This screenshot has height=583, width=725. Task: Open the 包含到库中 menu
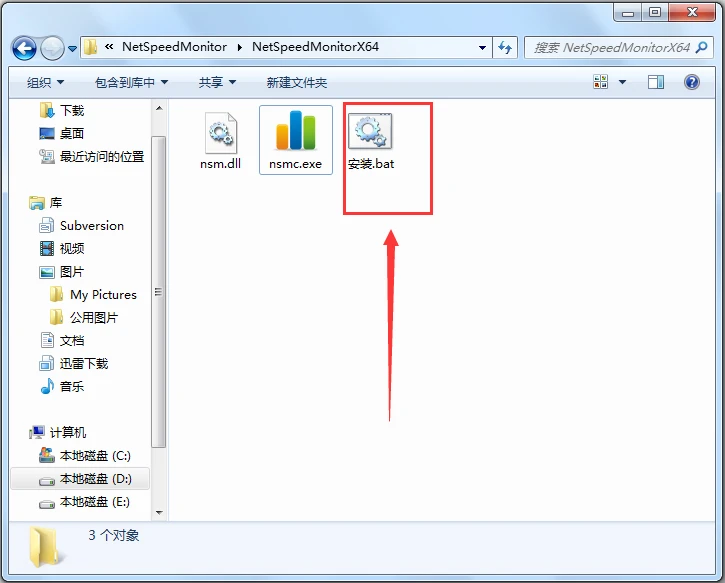click(x=131, y=83)
